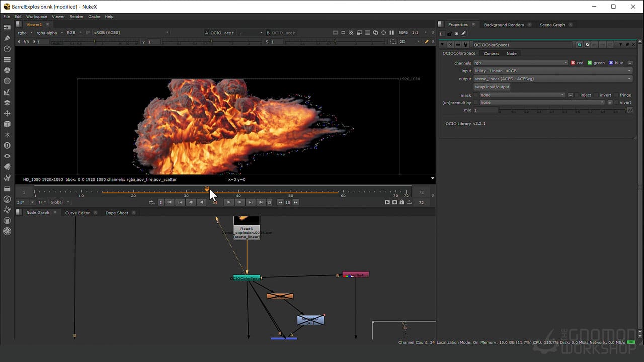The height and width of the screenshot is (362, 644).
Task: Disable the red channel checkbox in OCIOColorSpace1
Action: click(x=573, y=62)
